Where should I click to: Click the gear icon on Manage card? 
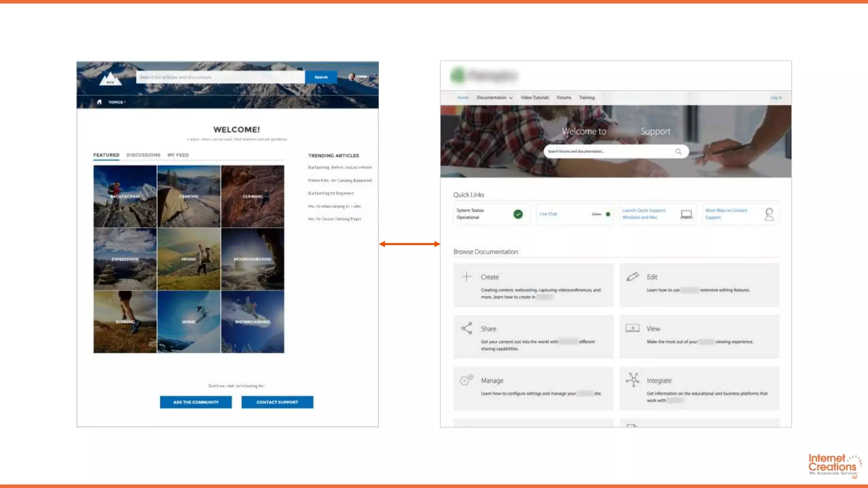tap(467, 380)
